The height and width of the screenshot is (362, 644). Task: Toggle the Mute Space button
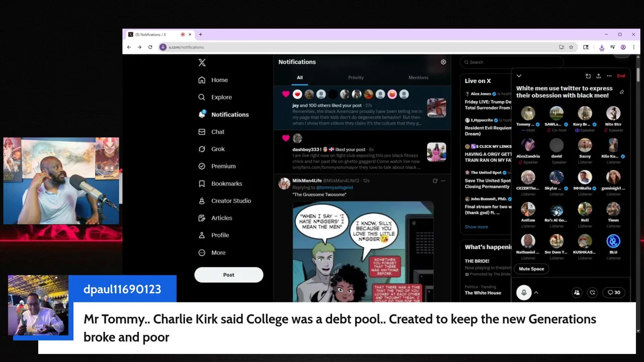point(531,268)
